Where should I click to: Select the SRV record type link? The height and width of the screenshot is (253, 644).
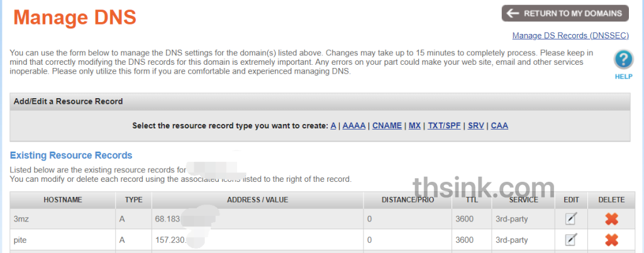pos(475,126)
